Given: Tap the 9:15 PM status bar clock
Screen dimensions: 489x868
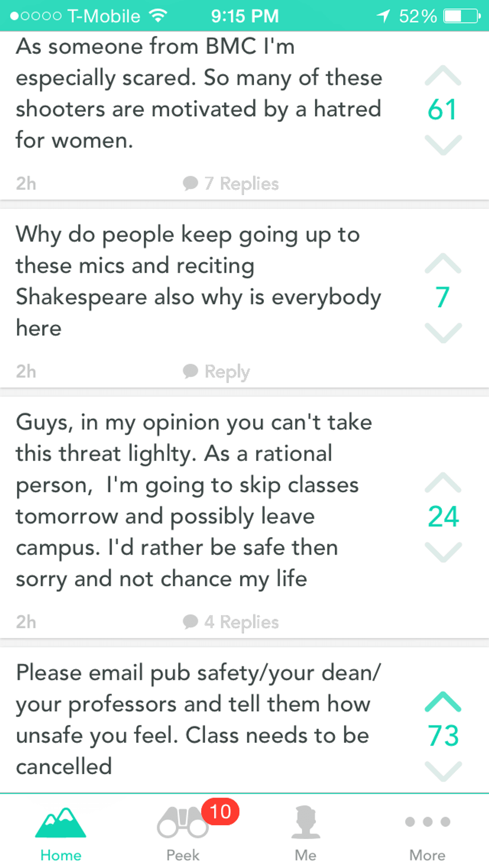Looking at the screenshot, I should pos(244,16).
